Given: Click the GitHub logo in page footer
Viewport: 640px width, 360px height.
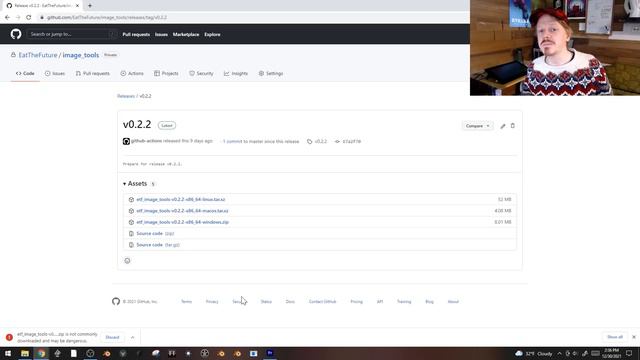Looking at the screenshot, I should (x=116, y=301).
